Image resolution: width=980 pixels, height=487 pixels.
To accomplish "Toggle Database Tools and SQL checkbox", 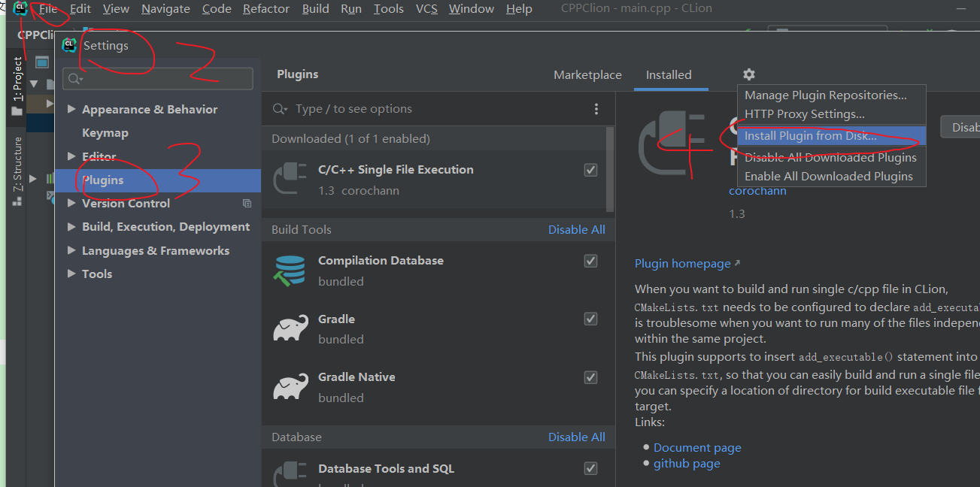I will tap(590, 468).
